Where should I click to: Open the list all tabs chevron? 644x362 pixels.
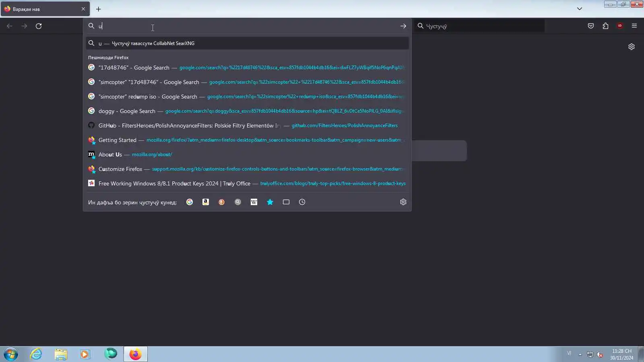[x=580, y=9]
